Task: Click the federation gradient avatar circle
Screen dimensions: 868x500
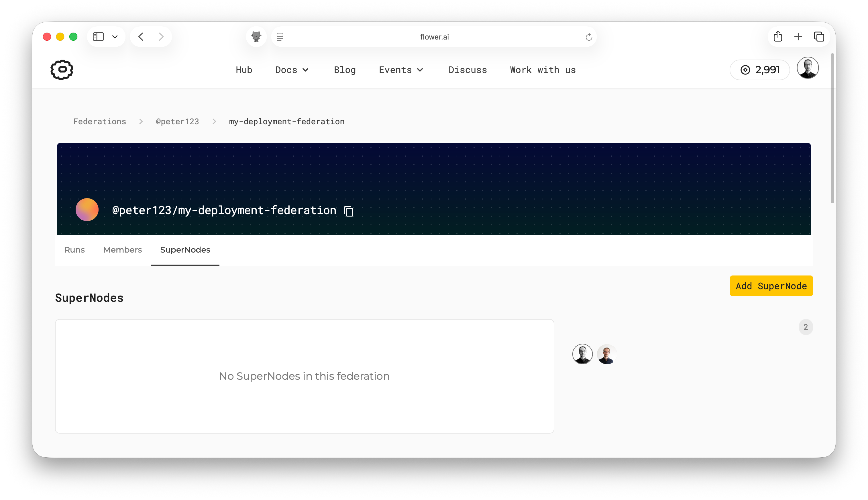Action: (x=87, y=209)
